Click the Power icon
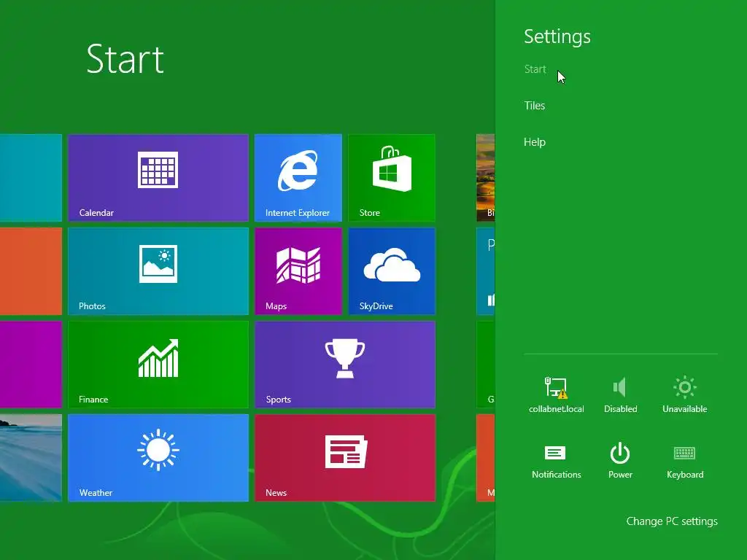Viewport: 747px width, 560px height. (x=620, y=461)
